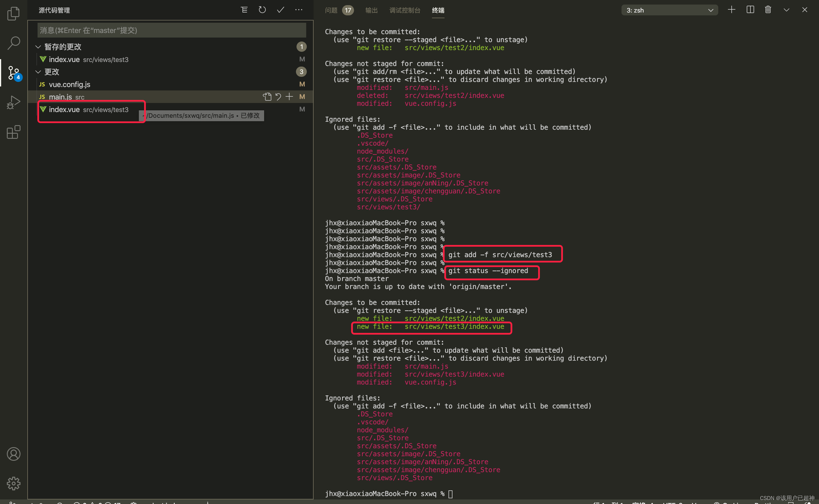The height and width of the screenshot is (504, 819).
Task: Open the Extensions view
Action: coord(14,132)
